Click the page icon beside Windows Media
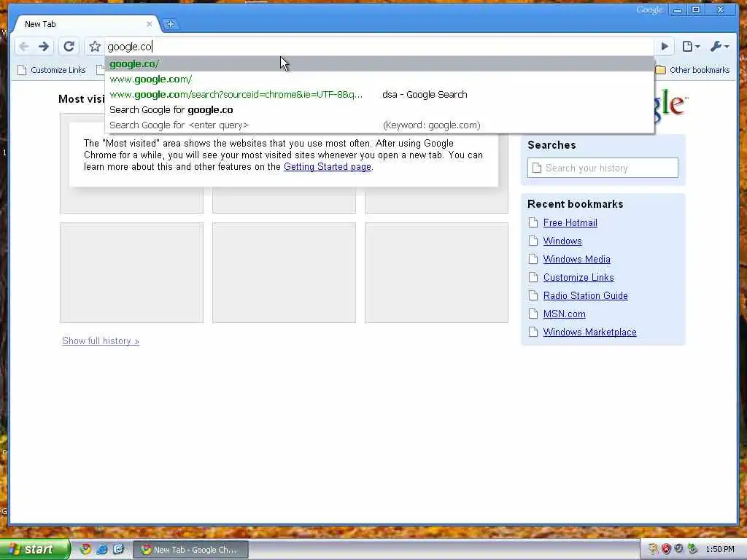 pos(533,259)
